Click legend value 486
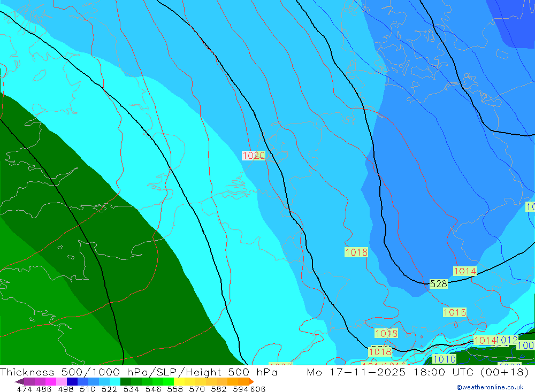 [x=44, y=389]
